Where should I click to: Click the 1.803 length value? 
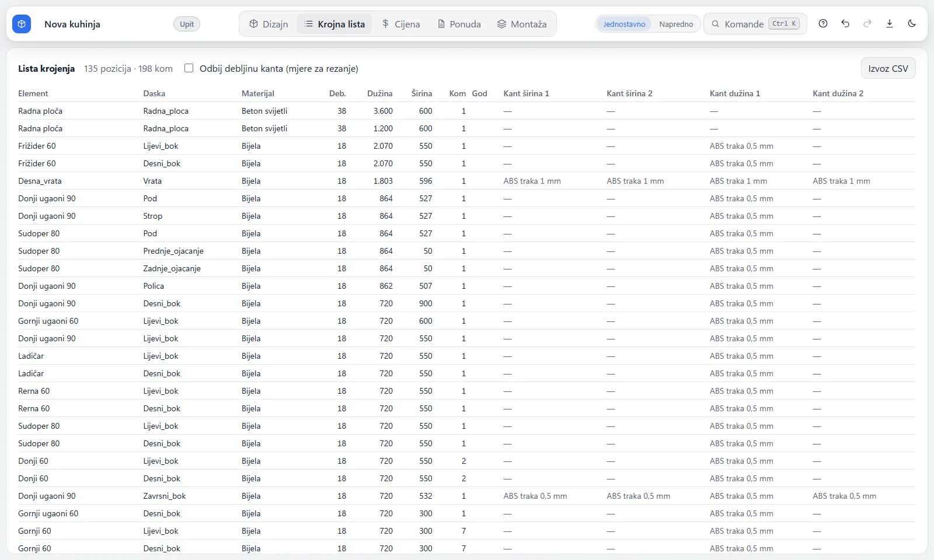383,181
